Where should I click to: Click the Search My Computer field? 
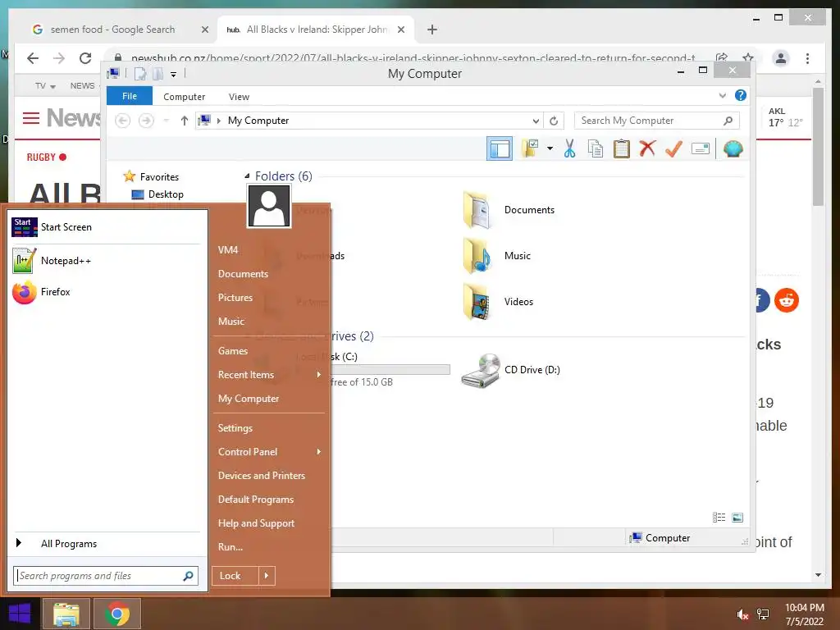click(657, 121)
